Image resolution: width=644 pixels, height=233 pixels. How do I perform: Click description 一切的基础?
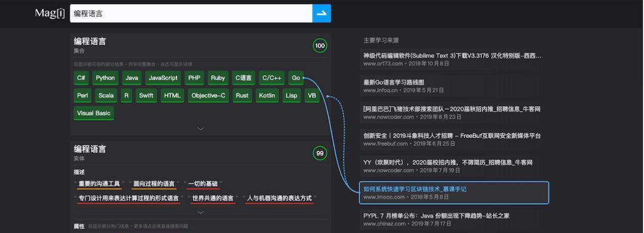[x=203, y=184]
